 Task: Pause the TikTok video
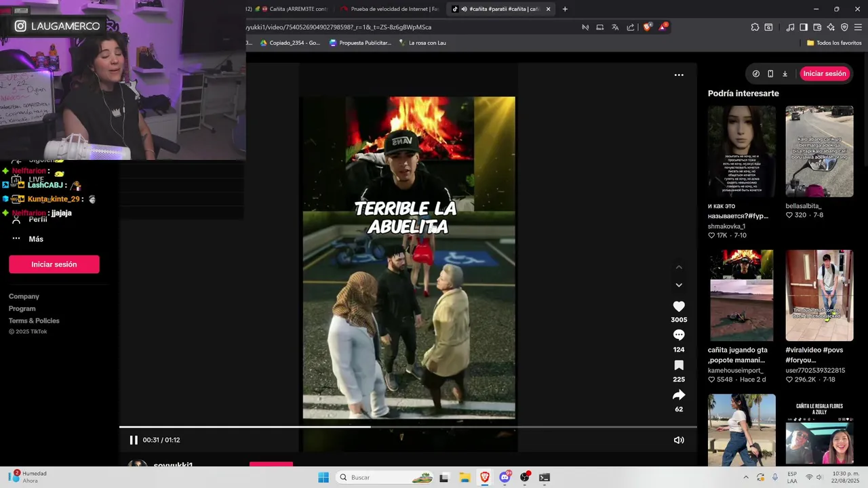coord(134,440)
